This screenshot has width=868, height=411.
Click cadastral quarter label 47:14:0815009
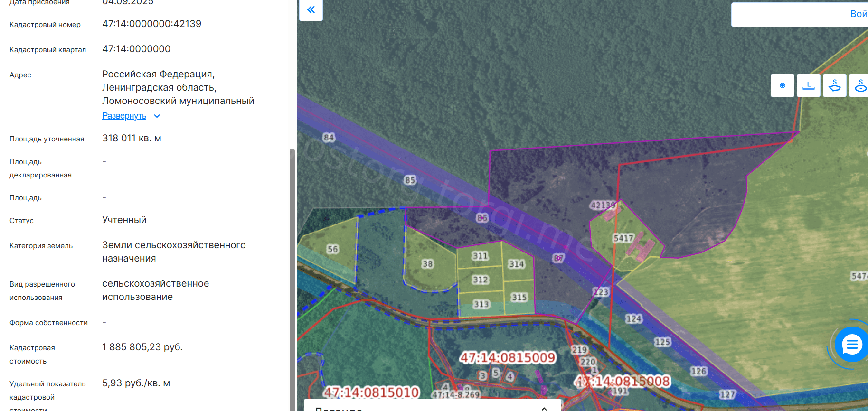507,357
